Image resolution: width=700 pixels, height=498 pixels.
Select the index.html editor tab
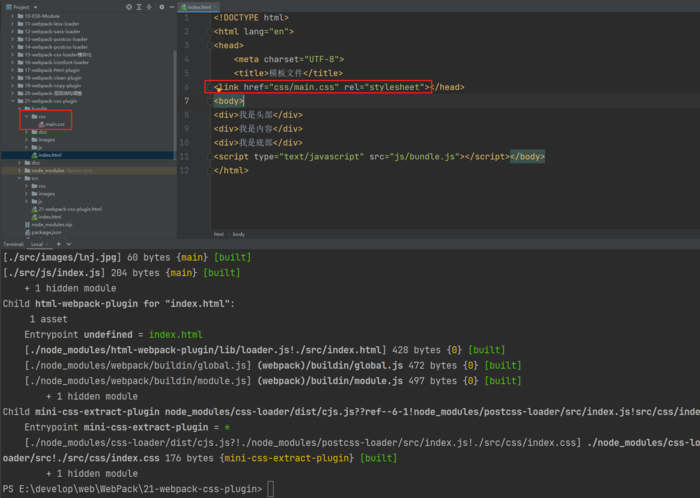[199, 7]
